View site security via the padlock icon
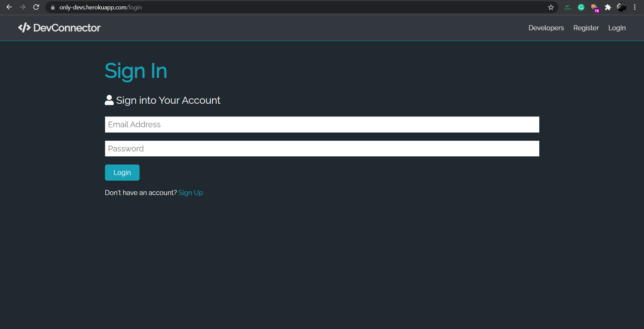The image size is (644, 329). 52,7
